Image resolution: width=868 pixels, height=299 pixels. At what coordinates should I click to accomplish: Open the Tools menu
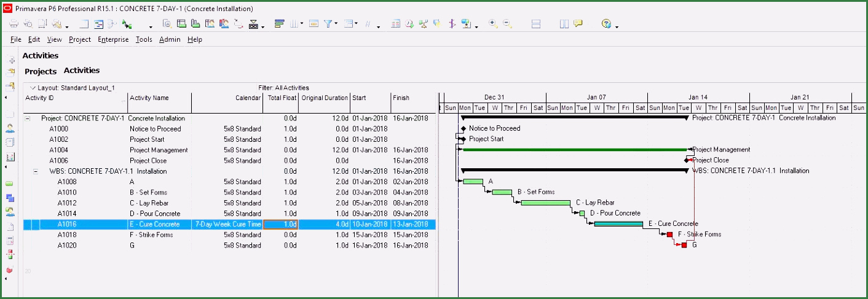144,39
